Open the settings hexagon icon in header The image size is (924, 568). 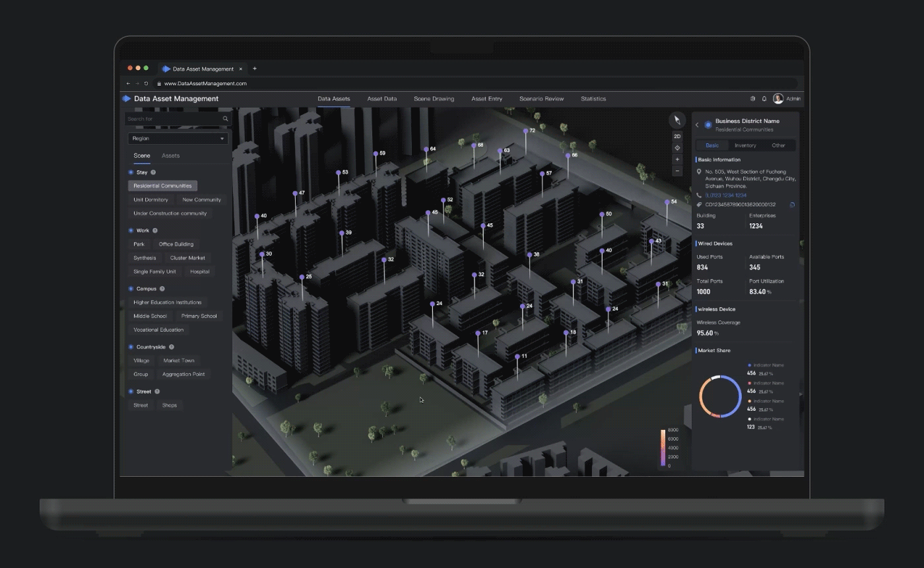pyautogui.click(x=752, y=98)
